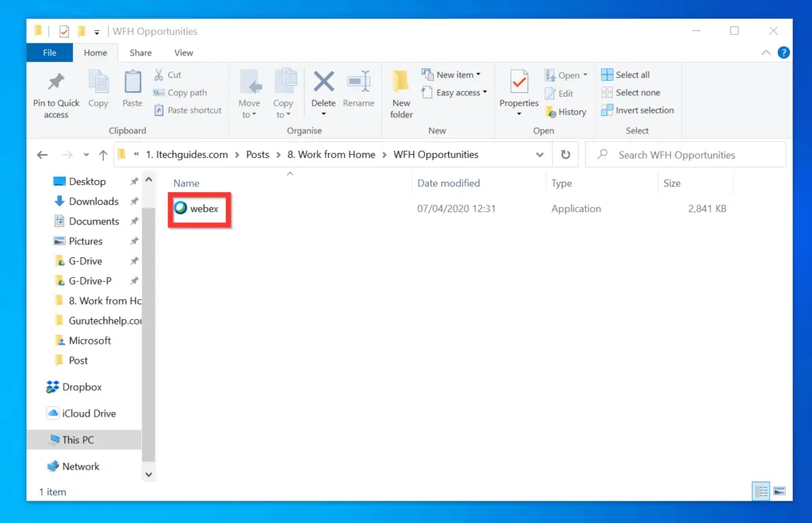The image size is (812, 523).
Task: Switch to Large icons view
Action: 779,491
